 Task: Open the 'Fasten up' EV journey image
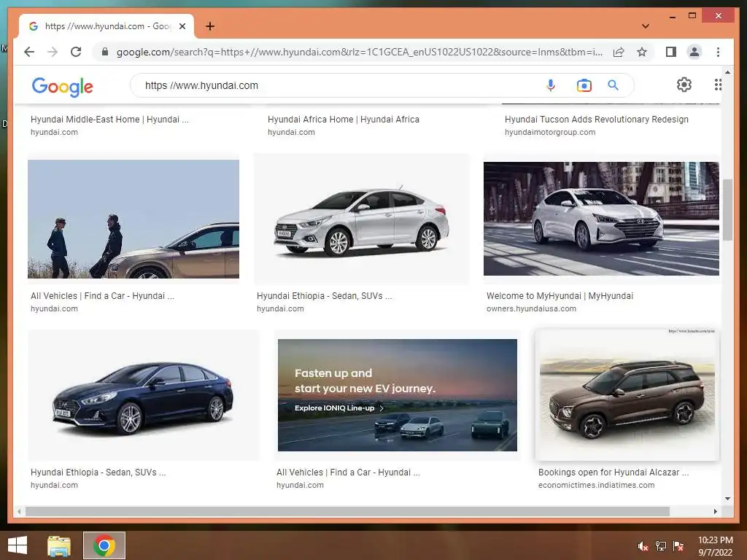[x=398, y=395]
